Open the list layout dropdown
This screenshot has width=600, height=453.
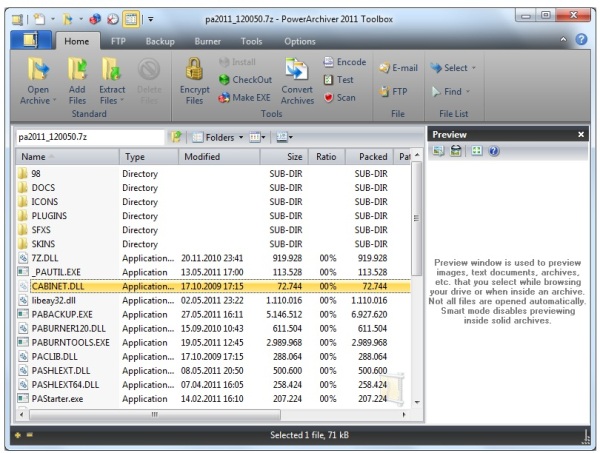tap(284, 137)
